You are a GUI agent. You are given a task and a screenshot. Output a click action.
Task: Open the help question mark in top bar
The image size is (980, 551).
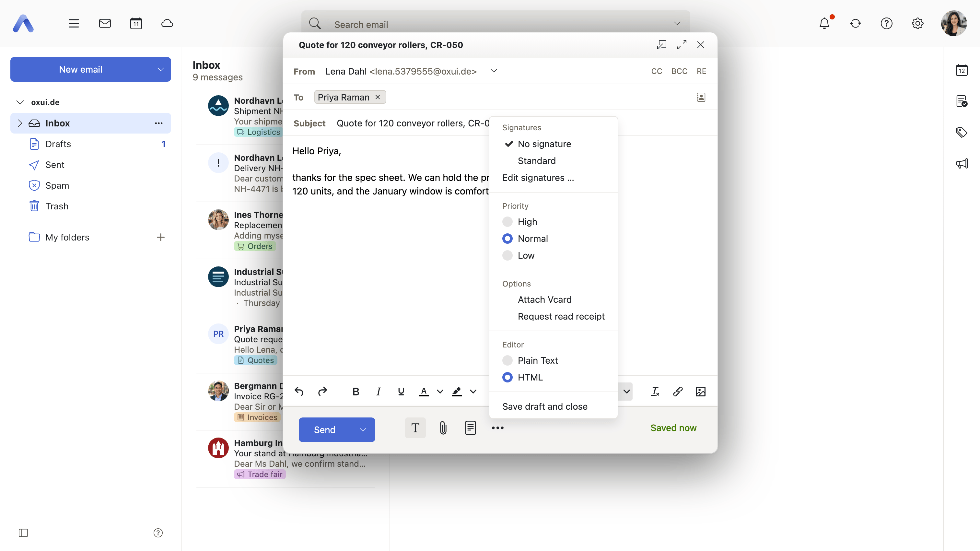coord(886,24)
